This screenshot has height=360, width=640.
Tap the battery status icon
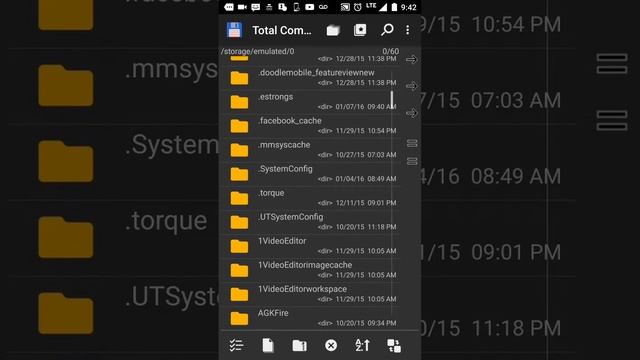point(394,7)
